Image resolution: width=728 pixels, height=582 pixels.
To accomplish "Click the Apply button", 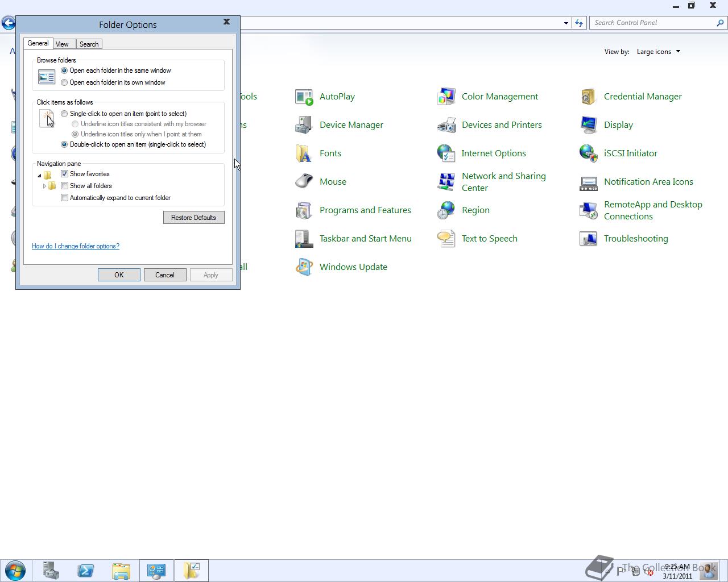I will coord(211,275).
